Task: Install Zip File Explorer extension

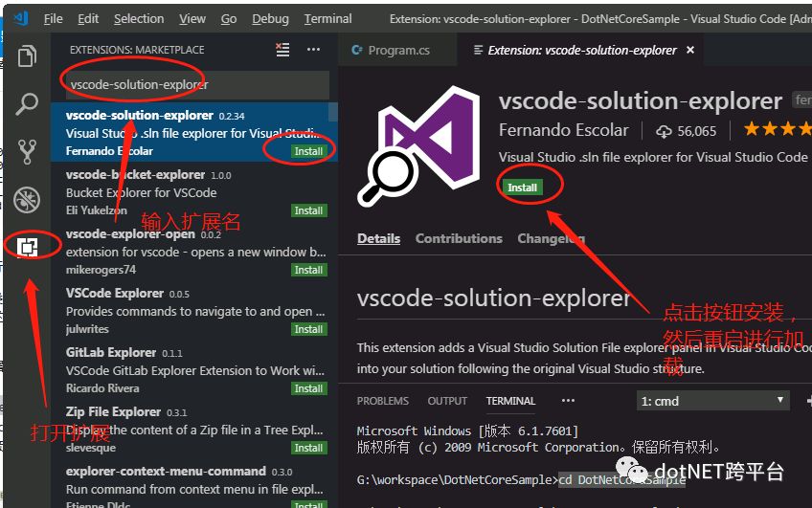Action: coord(308,448)
